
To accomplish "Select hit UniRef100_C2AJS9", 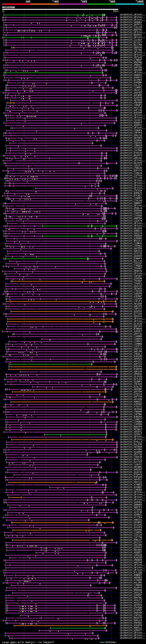I will 131,27.
